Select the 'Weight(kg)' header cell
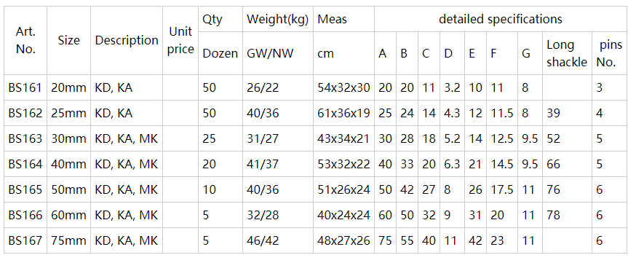 (278, 19)
